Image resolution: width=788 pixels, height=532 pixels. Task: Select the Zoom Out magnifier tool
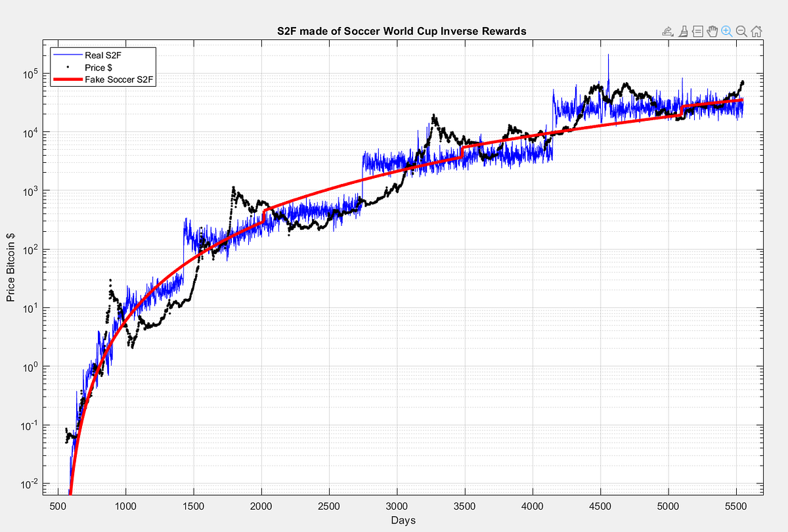coord(741,31)
